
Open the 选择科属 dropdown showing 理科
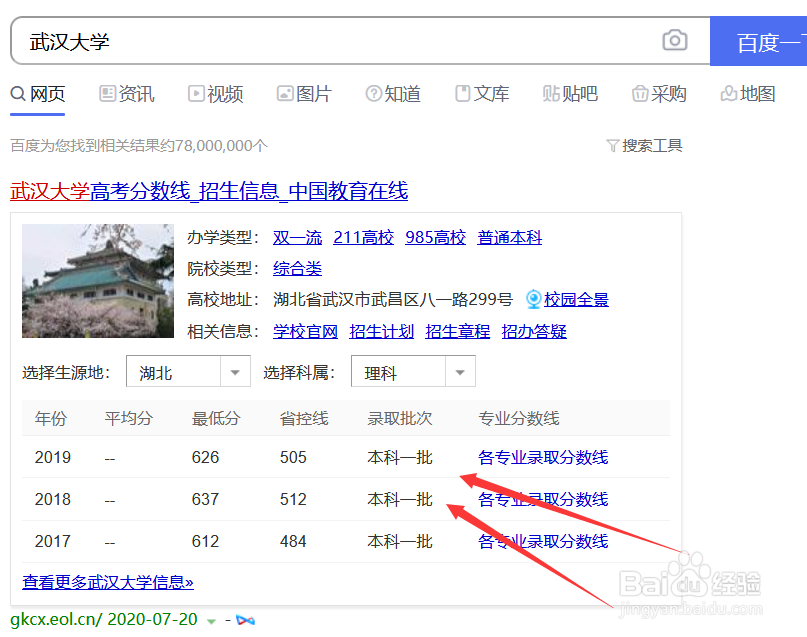coord(413,371)
